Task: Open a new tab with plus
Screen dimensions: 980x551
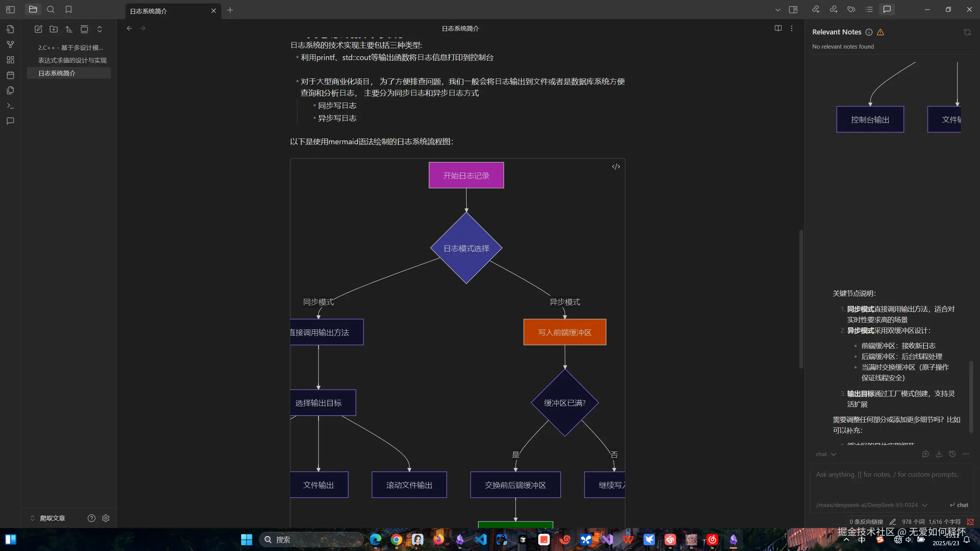Action: point(230,10)
